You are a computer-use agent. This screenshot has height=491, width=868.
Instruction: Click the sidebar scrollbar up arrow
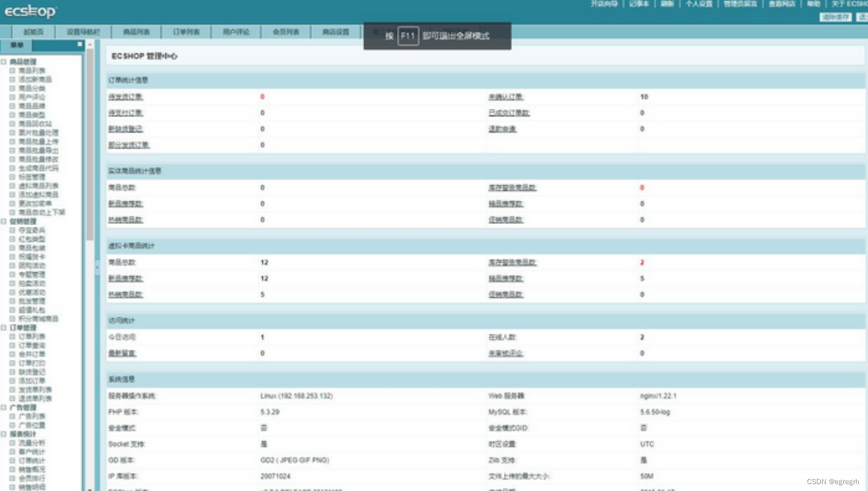90,44
